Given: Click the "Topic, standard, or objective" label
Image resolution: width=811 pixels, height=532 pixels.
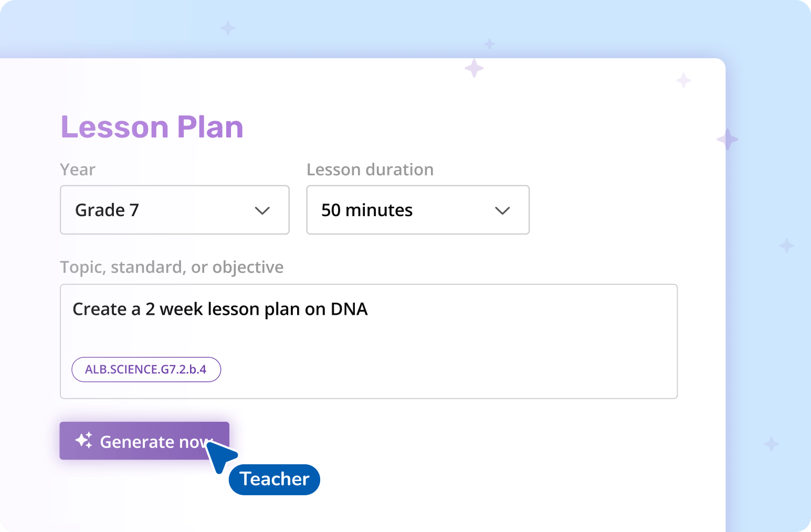Looking at the screenshot, I should point(172,267).
